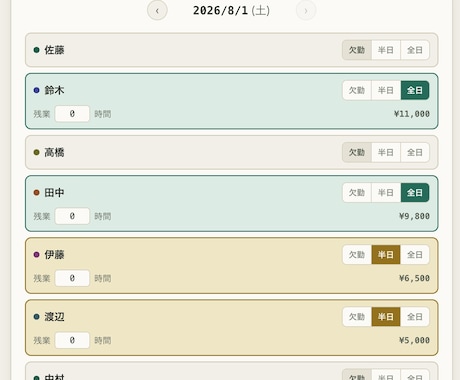Click the date 2026/8/1 (土) heading
The width and height of the screenshot is (460, 380).
point(231,11)
